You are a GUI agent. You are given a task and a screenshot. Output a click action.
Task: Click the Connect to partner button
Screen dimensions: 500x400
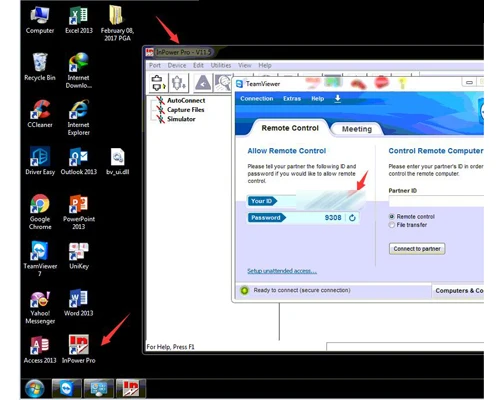[417, 249]
